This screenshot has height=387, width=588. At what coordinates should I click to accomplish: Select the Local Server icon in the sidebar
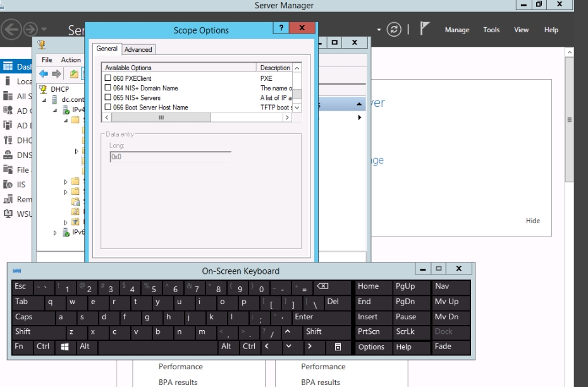tap(8, 81)
